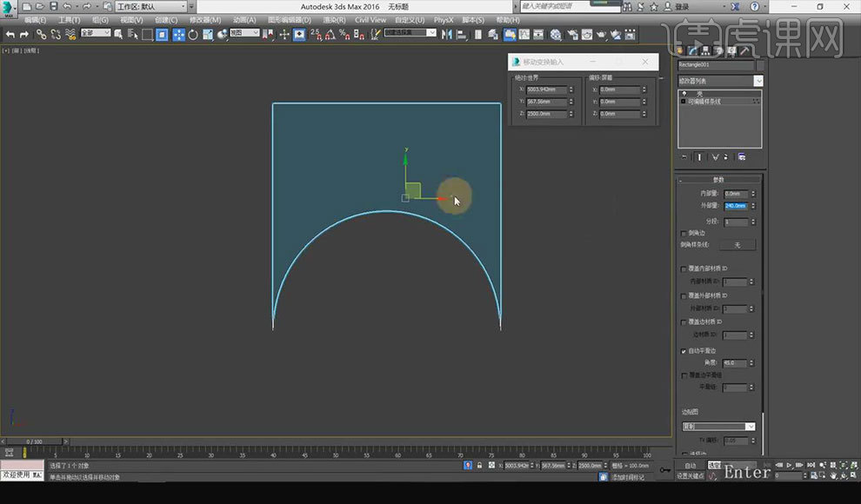
Task: Open the 修改器(M) menu
Action: [204, 20]
